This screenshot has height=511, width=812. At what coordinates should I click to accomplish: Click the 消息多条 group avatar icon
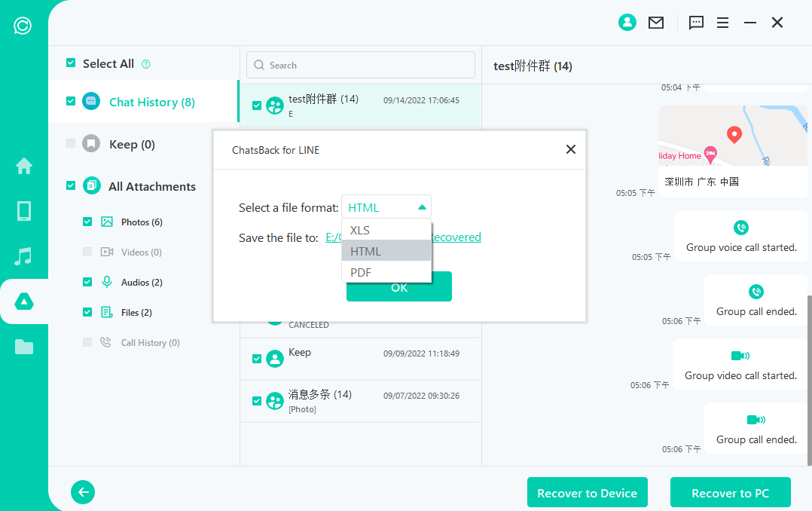coord(274,401)
